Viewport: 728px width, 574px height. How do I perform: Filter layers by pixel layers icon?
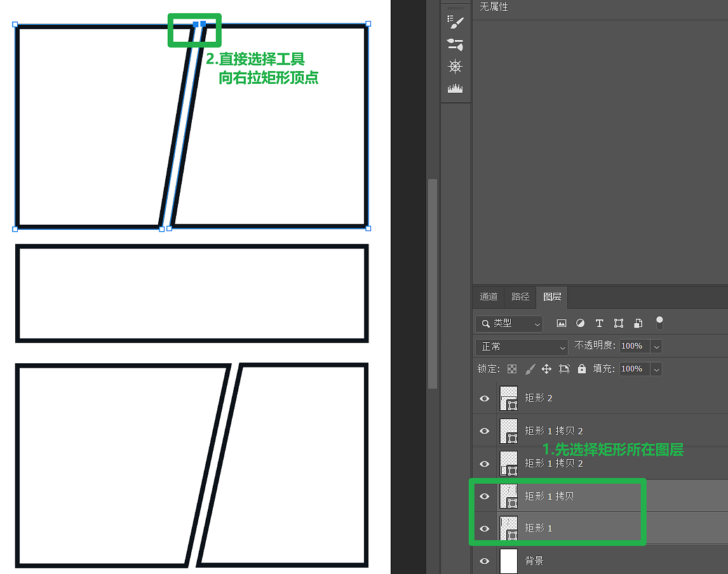coord(562,323)
